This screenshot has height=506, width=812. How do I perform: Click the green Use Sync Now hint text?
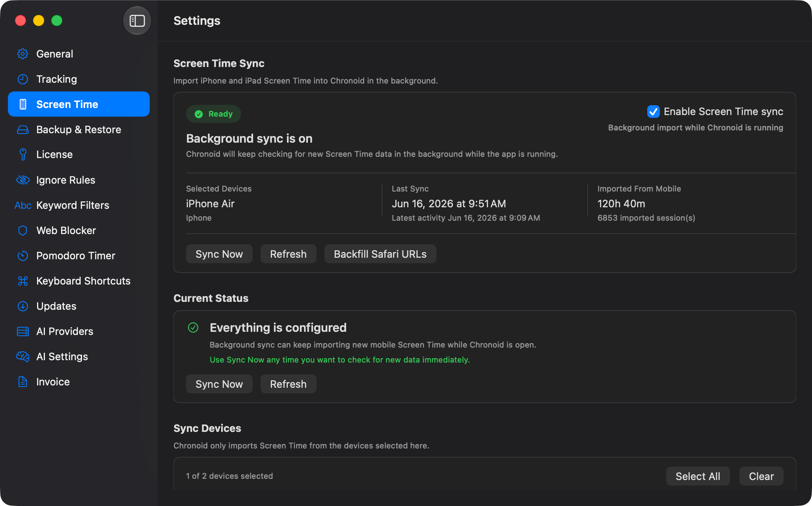click(x=339, y=360)
